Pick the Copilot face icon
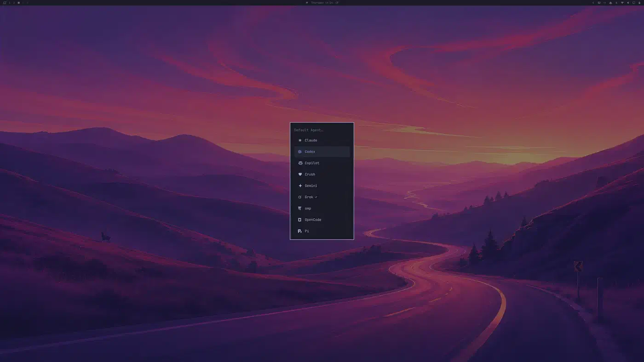The image size is (644, 362). [x=300, y=163]
